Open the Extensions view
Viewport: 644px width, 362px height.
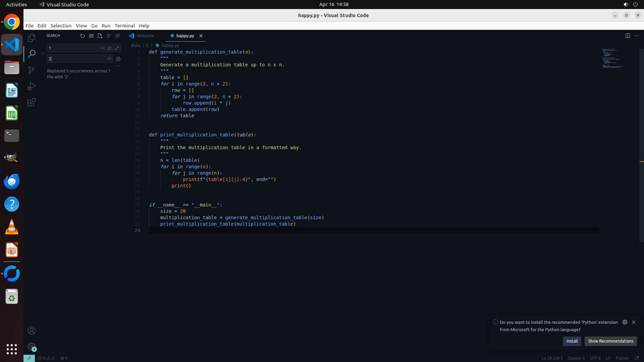tap(32, 102)
